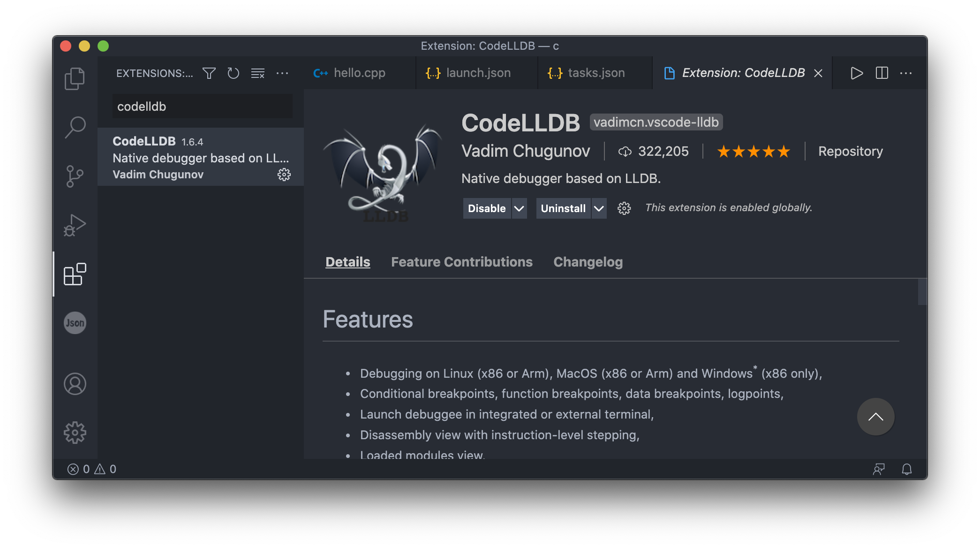Screen dimensions: 980x549
Task: Open the Accounts menu icon
Action: pyautogui.click(x=75, y=384)
